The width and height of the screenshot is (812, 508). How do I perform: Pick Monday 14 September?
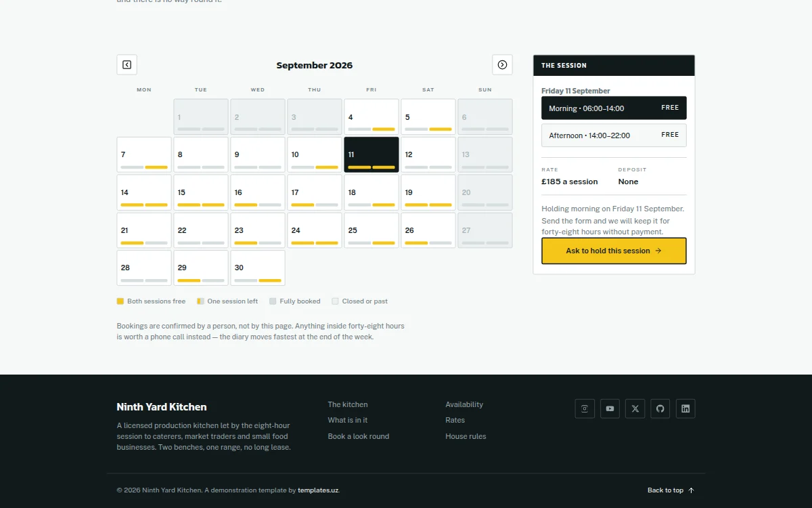144,192
